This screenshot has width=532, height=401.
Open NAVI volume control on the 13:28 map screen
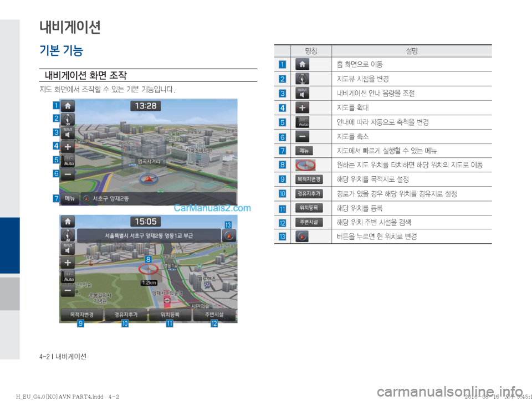tap(68, 133)
